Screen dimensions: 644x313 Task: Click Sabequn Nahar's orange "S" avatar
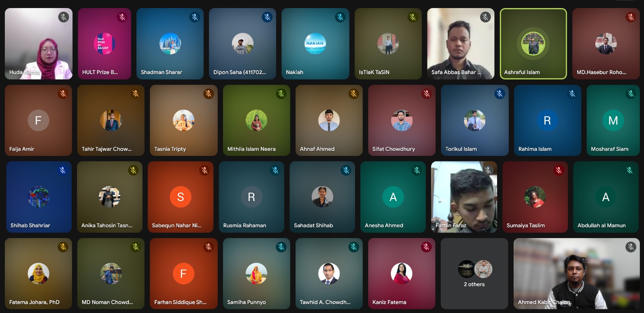pos(180,197)
